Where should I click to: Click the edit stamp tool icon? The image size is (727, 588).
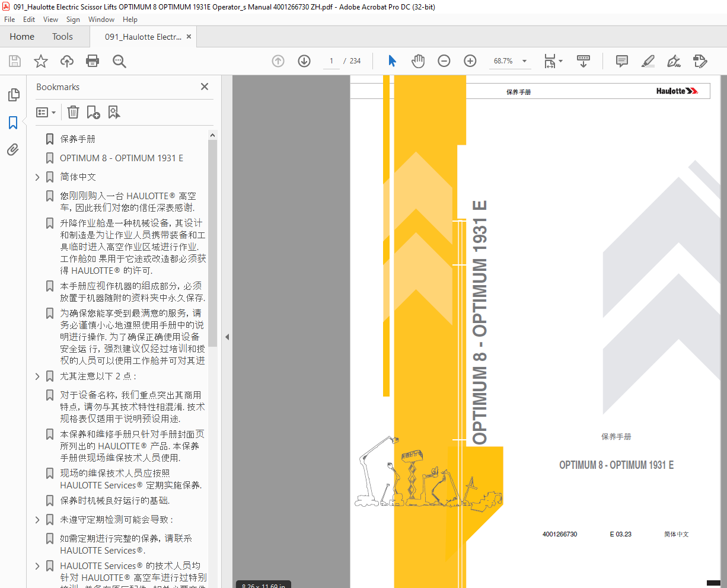[700, 61]
